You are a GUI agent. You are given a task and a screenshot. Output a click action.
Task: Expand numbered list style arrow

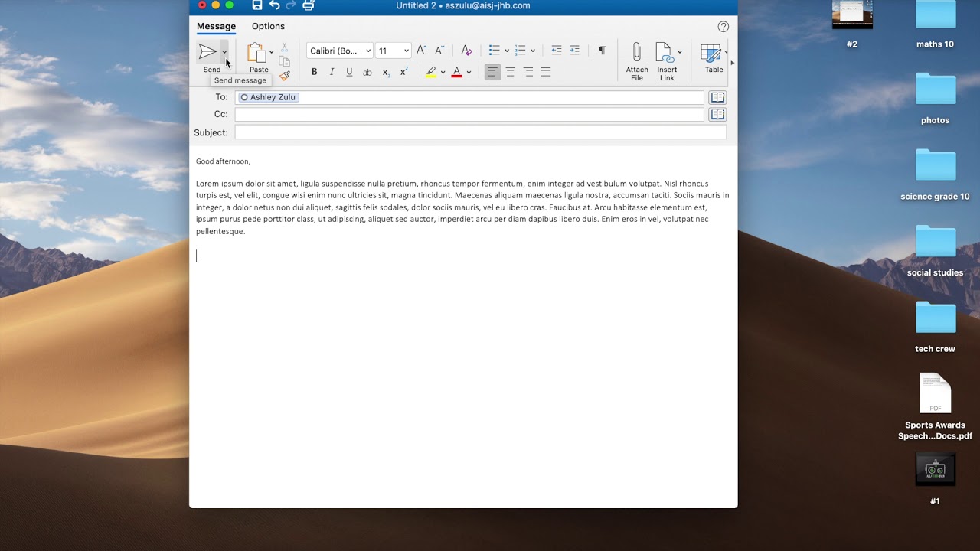[533, 51]
